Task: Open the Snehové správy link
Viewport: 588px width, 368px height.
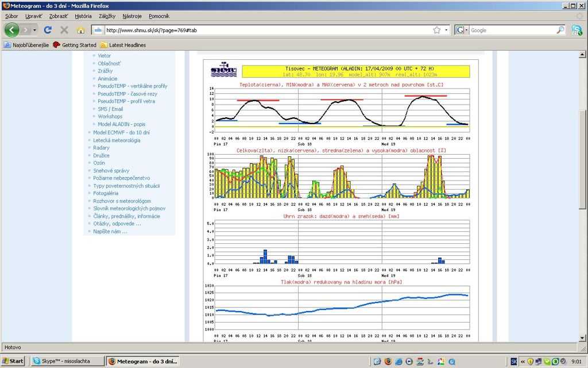Action: click(111, 170)
